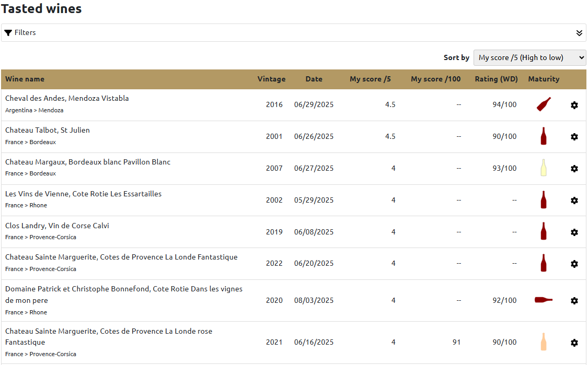Open Chateau Sainte Marguerite La Londe Fantastique 2022
The width and height of the screenshot is (588, 365).
pyautogui.click(x=121, y=257)
